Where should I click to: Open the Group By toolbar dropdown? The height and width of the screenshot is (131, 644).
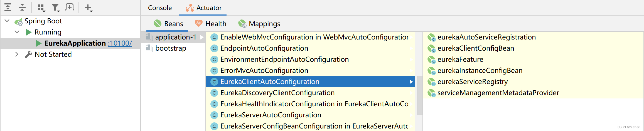tap(41, 8)
